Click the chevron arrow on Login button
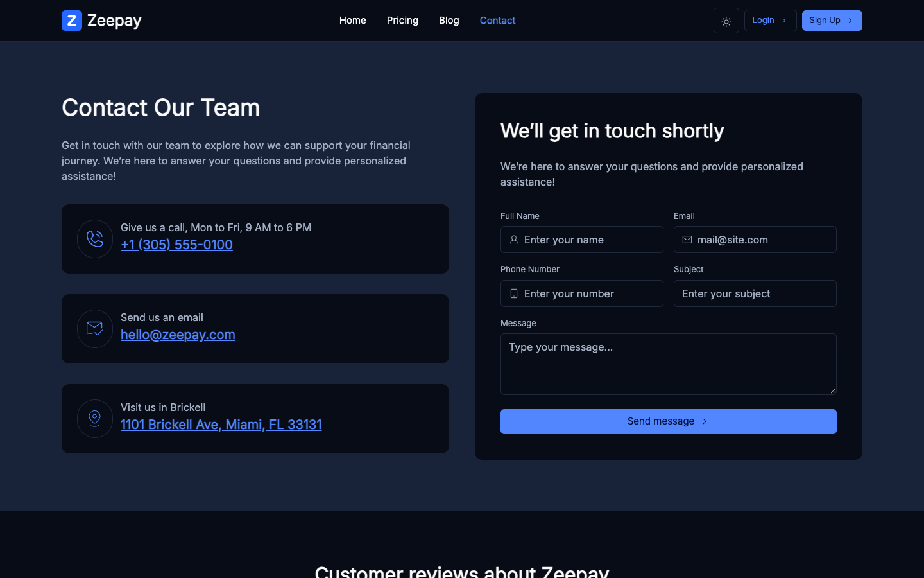 point(784,21)
